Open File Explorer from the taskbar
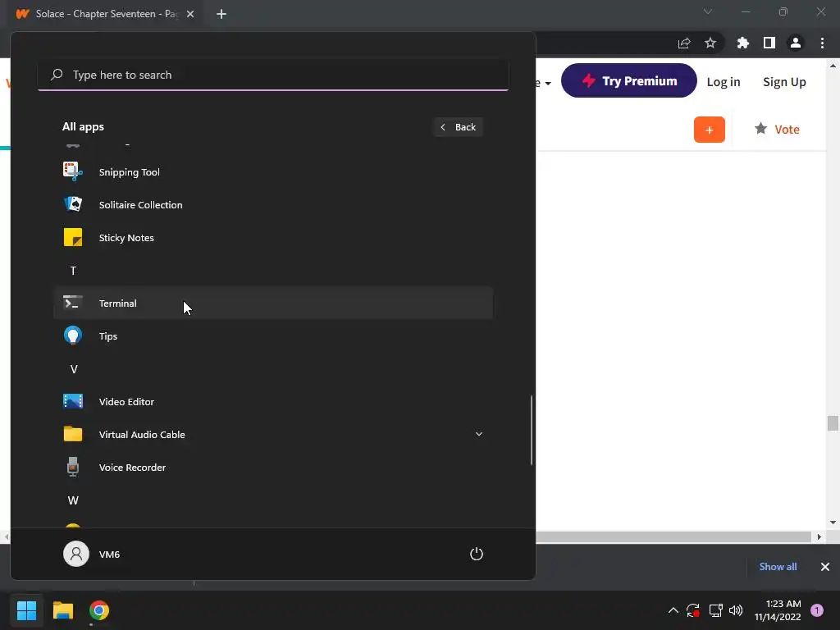The height and width of the screenshot is (630, 840). (62, 610)
